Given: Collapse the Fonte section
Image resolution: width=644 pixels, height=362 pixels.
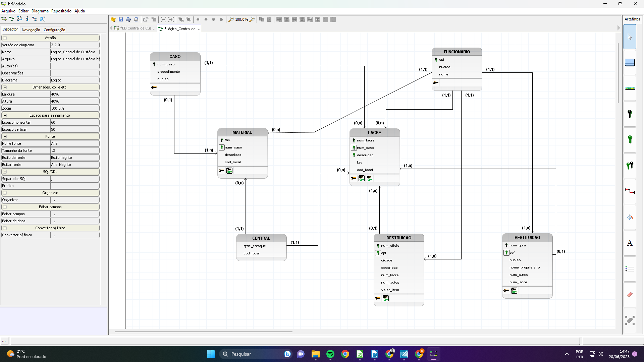Looking at the screenshot, I should click(x=5, y=136).
